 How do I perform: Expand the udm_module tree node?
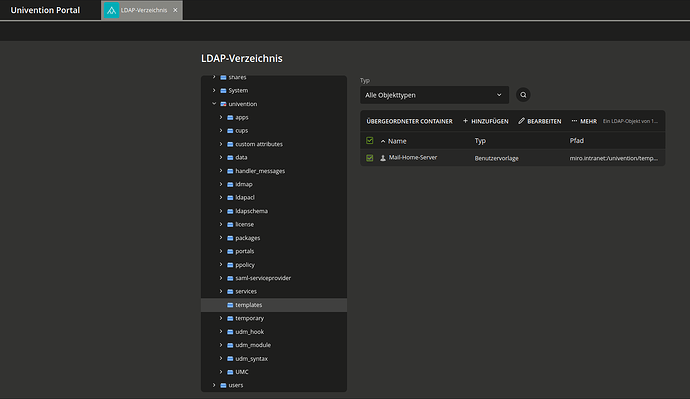point(221,345)
